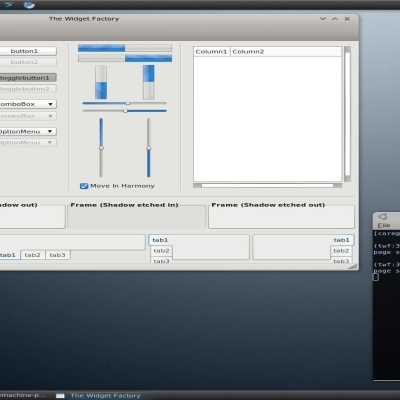Viewport: 400px width, 400px height.
Task: Click the machine-p... taskbar entry
Action: [23, 396]
